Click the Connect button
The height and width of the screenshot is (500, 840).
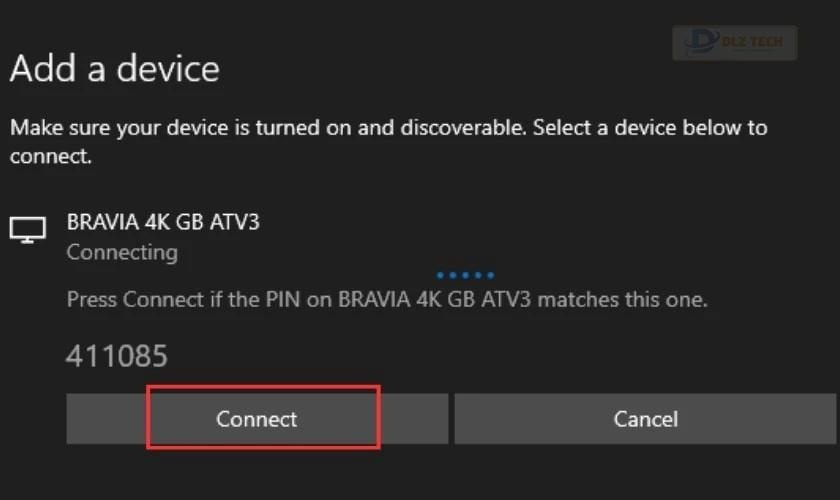(257, 419)
